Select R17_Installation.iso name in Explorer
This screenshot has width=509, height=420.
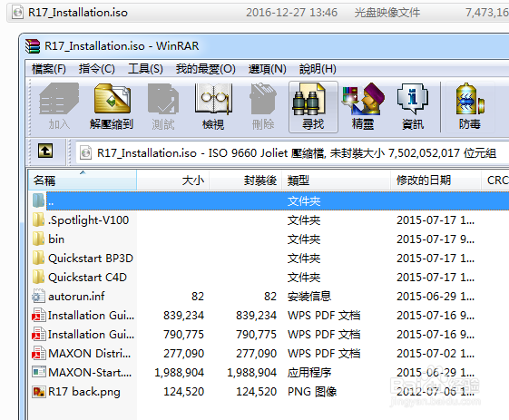coord(78,13)
